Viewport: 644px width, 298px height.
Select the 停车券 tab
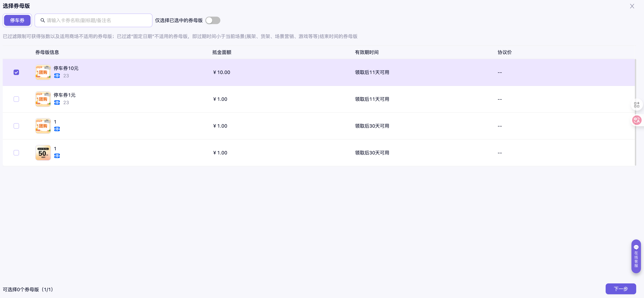tap(17, 20)
